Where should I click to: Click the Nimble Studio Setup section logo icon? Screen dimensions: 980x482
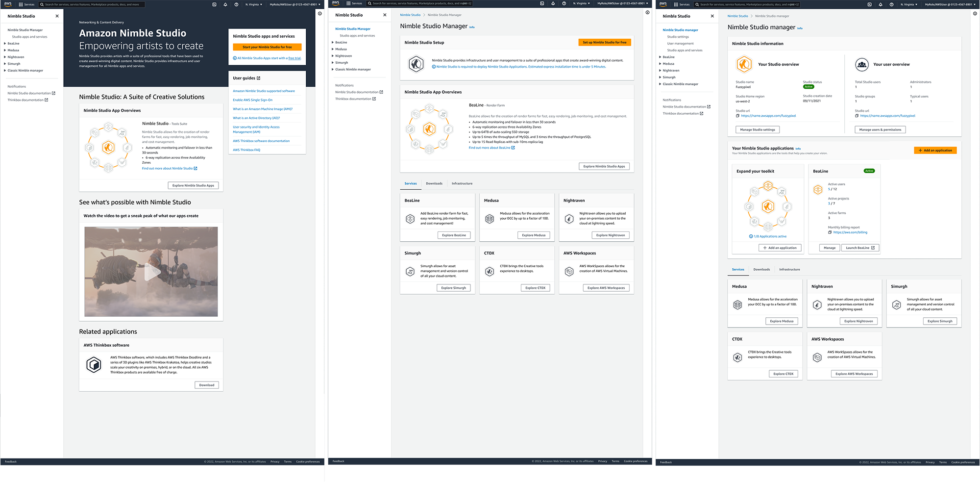[416, 64]
